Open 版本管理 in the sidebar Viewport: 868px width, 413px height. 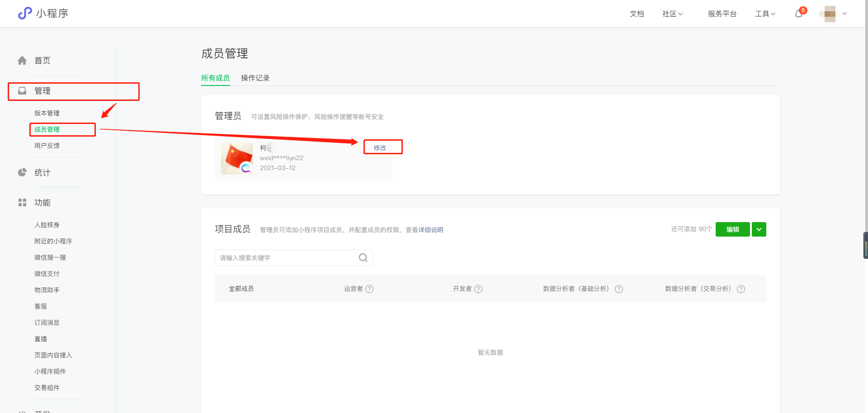[x=47, y=113]
